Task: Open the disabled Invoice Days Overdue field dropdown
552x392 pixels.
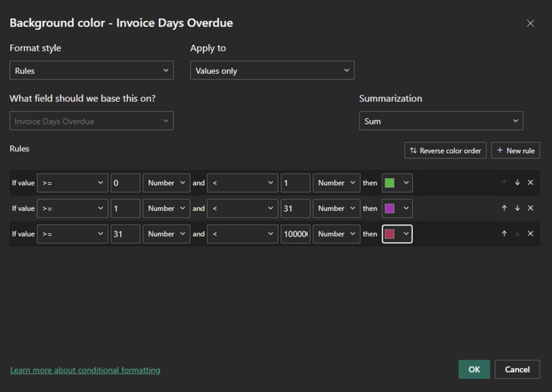Action: tap(92, 121)
